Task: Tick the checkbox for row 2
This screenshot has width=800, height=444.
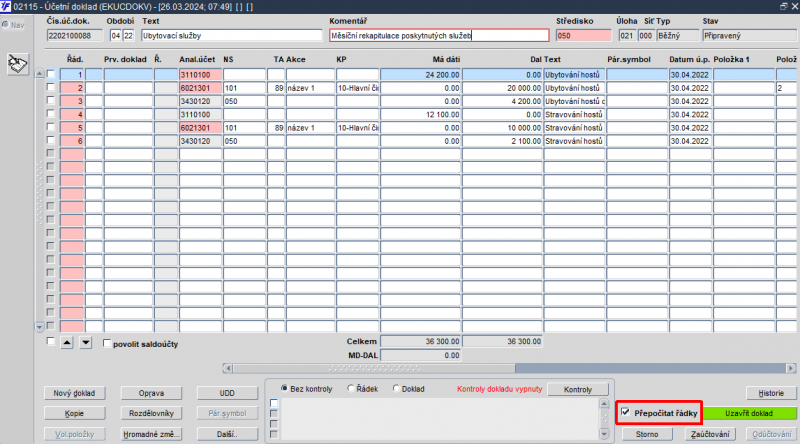Action: click(x=51, y=87)
